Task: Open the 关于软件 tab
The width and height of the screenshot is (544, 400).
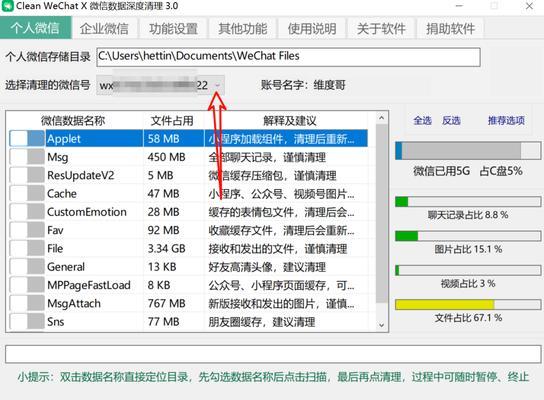Action: click(381, 28)
